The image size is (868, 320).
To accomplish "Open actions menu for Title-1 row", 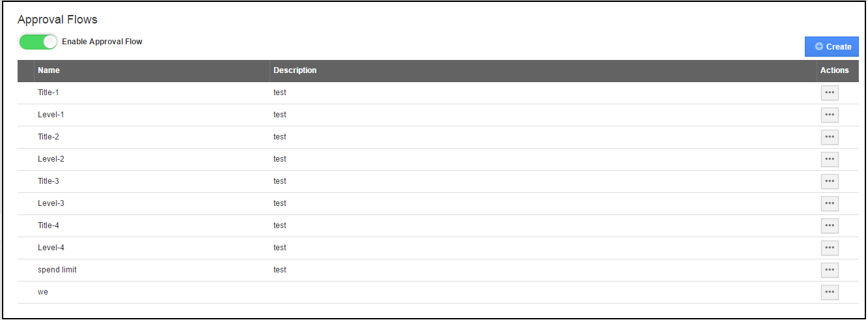I will [x=829, y=93].
